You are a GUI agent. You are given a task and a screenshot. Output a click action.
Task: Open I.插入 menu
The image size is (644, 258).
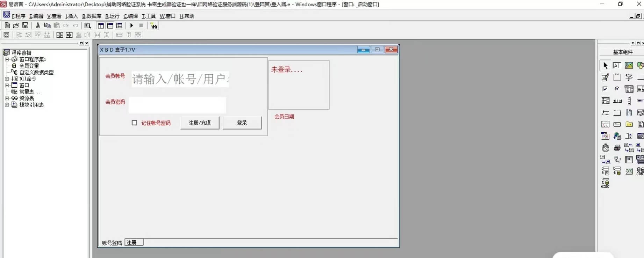coord(72,16)
